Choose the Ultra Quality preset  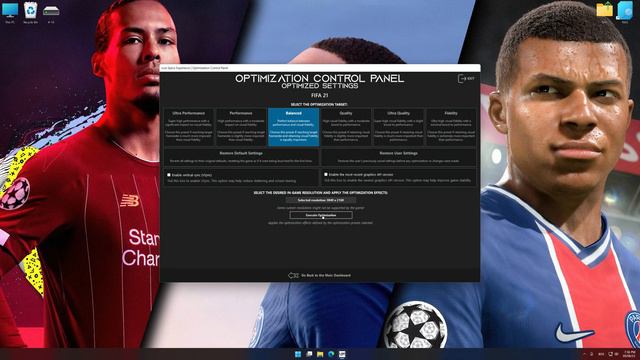click(398, 127)
